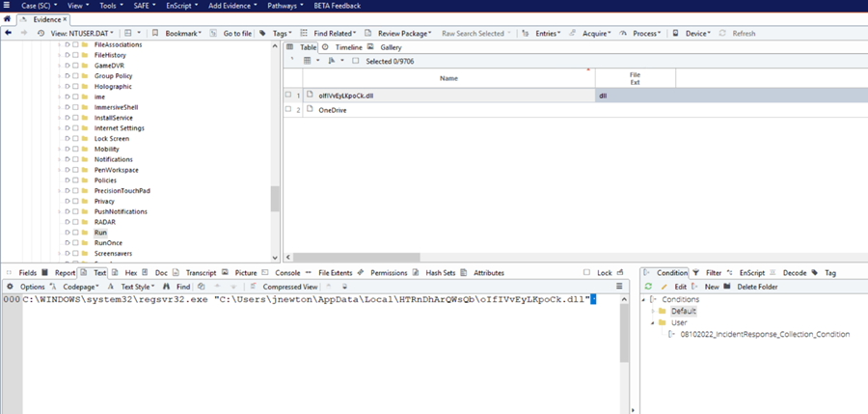Click the Process gauge icon
The image size is (868, 414).
point(623,33)
